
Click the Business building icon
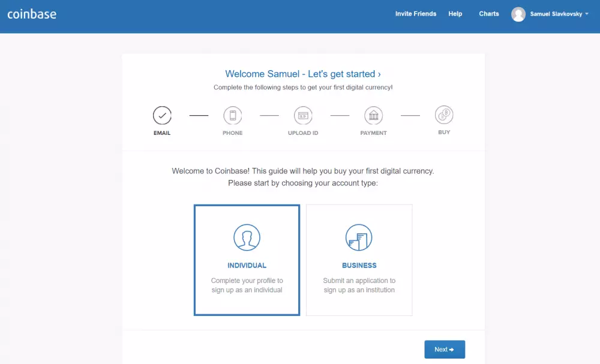pos(359,237)
